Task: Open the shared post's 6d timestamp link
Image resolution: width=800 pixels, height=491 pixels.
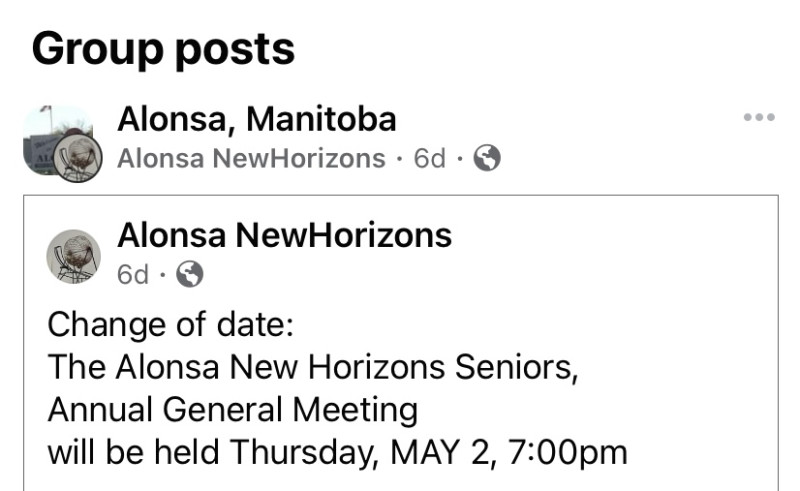Action: point(133,275)
